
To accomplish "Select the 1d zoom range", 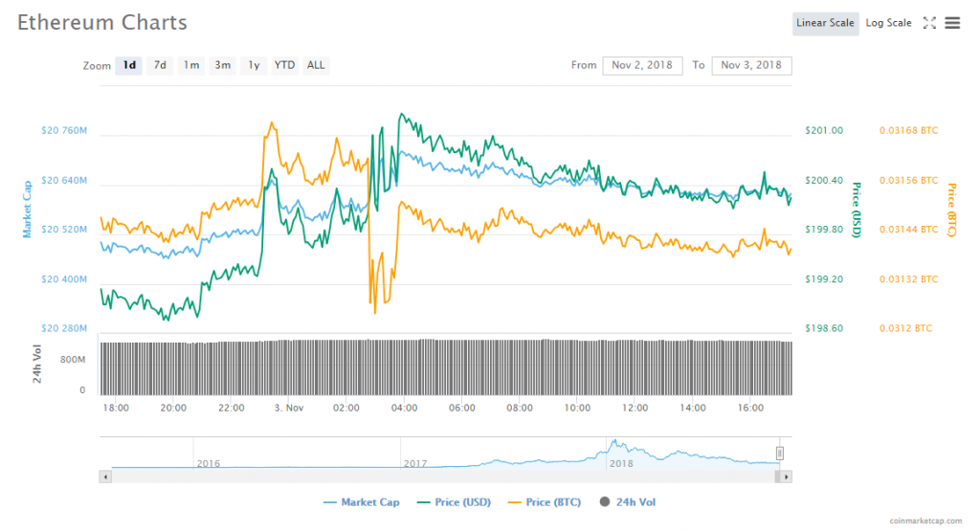I will click(128, 65).
